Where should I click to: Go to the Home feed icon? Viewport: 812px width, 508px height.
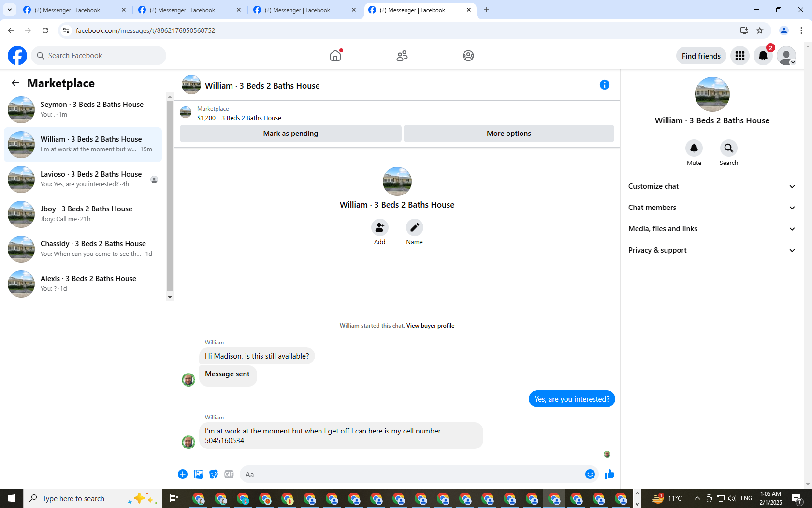point(335,56)
